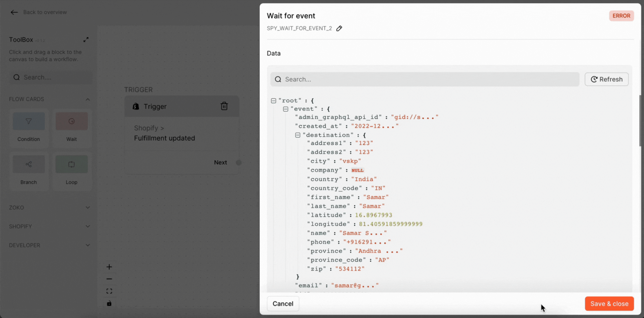
Task: Expand the SHOPIFY section
Action: pos(50,226)
